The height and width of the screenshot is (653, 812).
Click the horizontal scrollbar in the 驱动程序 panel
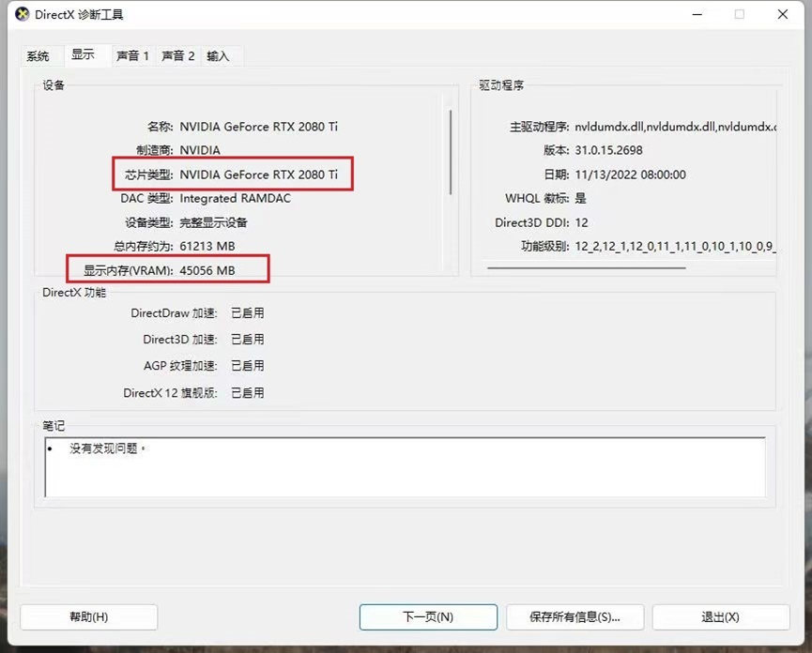pyautogui.click(x=586, y=268)
